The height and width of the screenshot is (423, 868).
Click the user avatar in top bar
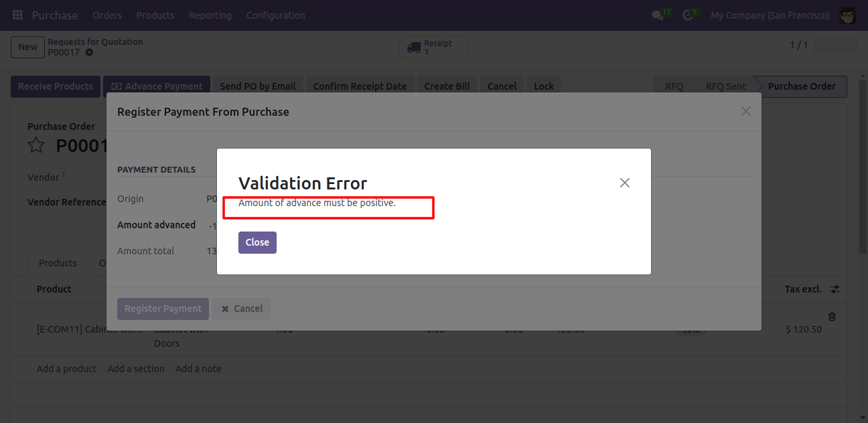pyautogui.click(x=847, y=15)
